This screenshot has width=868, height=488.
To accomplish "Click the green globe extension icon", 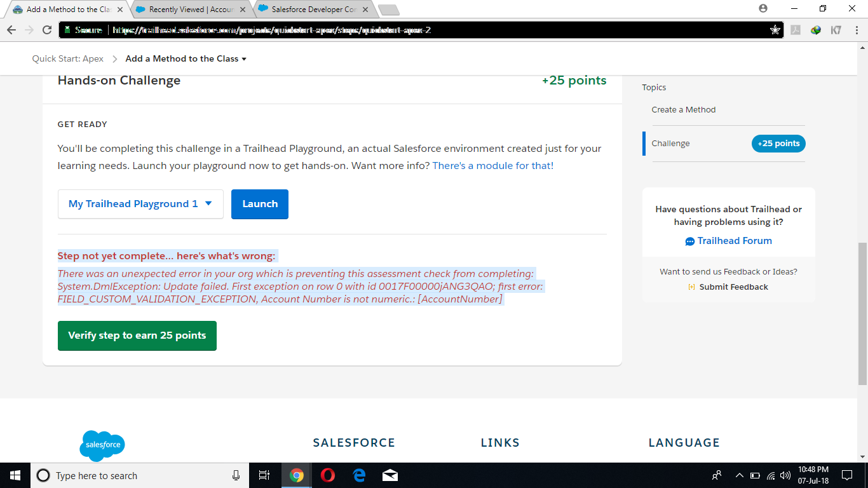I will (816, 30).
